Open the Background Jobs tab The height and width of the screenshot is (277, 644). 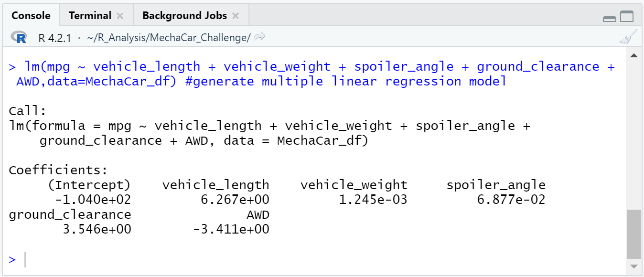pyautogui.click(x=184, y=15)
